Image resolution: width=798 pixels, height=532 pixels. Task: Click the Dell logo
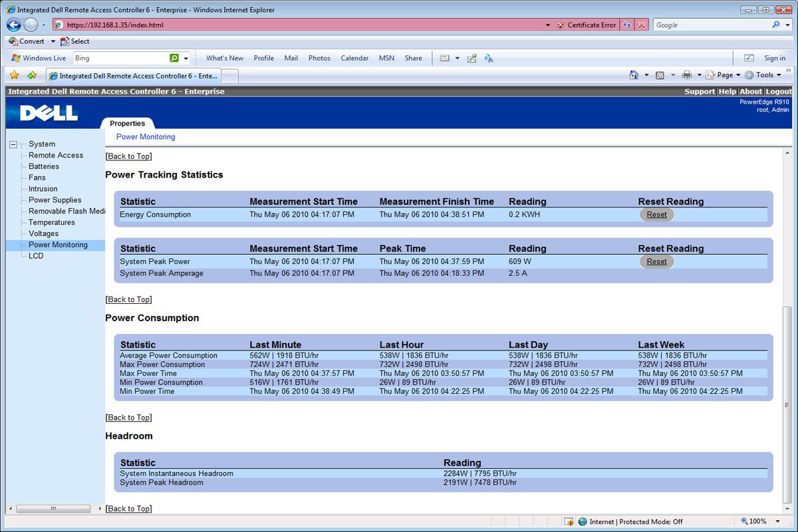pos(49,114)
